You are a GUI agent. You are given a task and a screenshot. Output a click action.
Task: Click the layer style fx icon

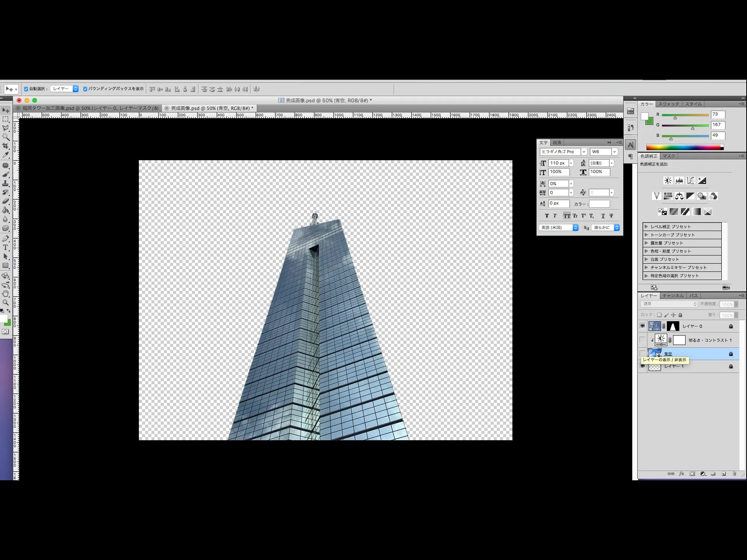681,474
